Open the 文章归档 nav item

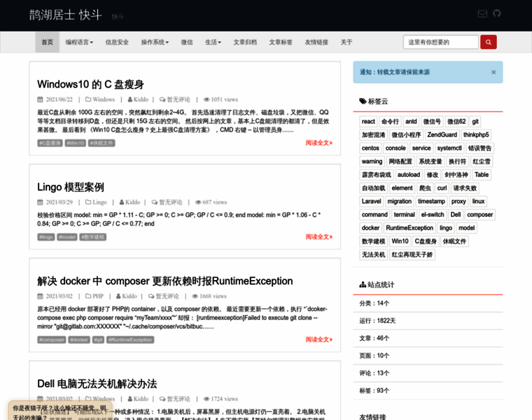(244, 42)
